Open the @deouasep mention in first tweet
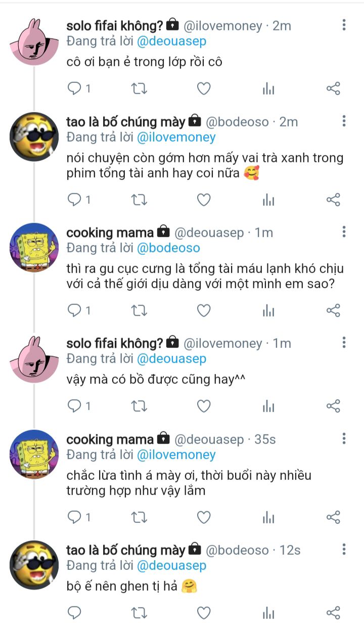The width and height of the screenshot is (364, 623). click(x=171, y=41)
